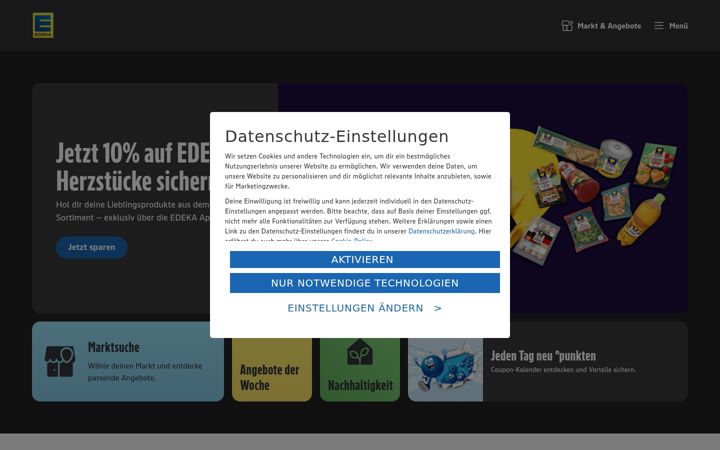Click the Datenschutz-Einstellungen dialog heading
Viewport: 720px width, 450px height.
[337, 136]
